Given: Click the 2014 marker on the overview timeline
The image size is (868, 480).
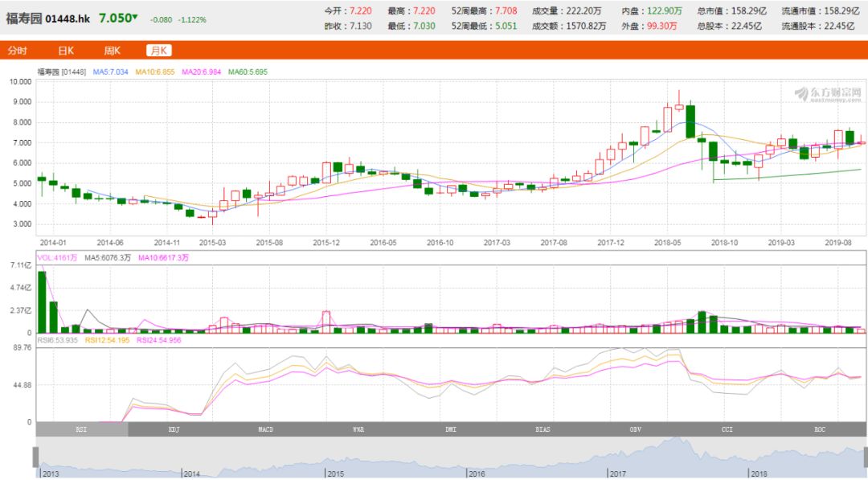Looking at the screenshot, I should 191,474.
